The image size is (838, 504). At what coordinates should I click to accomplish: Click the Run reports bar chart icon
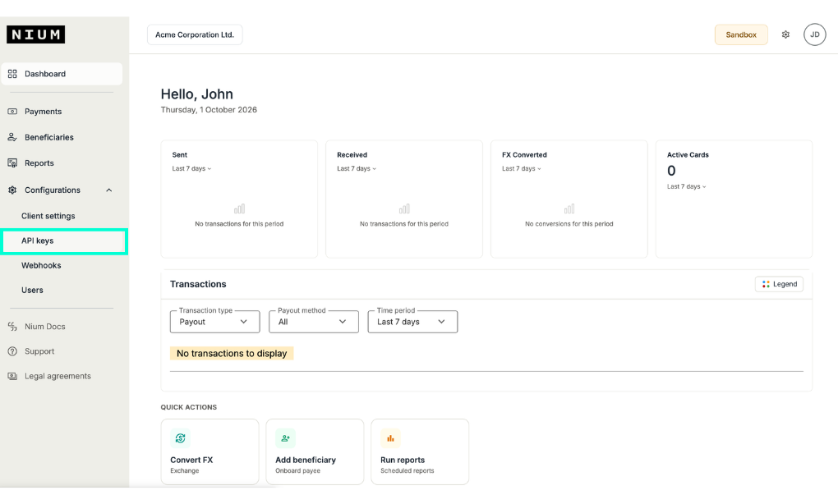391,438
